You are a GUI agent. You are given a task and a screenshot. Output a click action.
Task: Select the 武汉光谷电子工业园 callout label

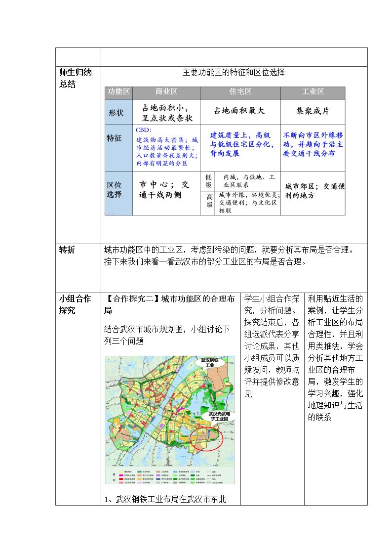tap(219, 416)
